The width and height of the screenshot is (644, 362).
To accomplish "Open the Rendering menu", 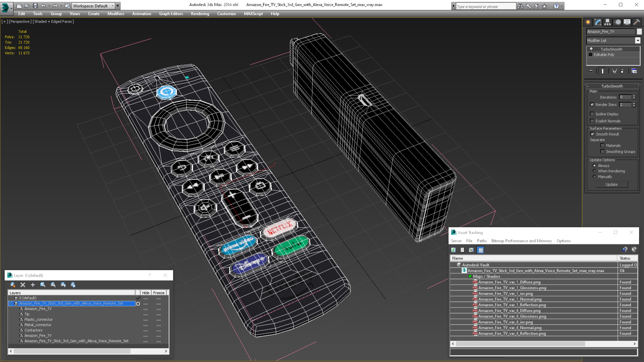I will click(200, 14).
